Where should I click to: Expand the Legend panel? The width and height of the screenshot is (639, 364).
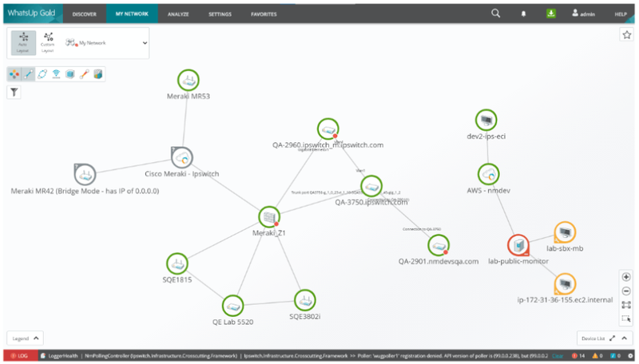pyautogui.click(x=26, y=338)
